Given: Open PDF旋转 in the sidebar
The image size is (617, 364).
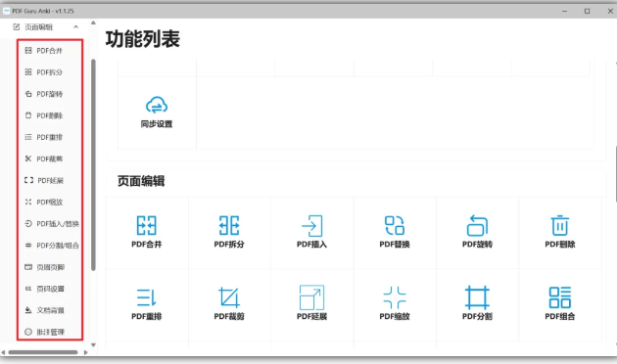Looking at the screenshot, I should (43, 94).
